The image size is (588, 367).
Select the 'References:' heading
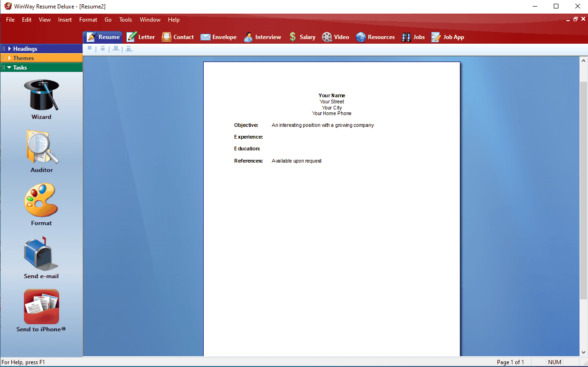click(x=249, y=161)
